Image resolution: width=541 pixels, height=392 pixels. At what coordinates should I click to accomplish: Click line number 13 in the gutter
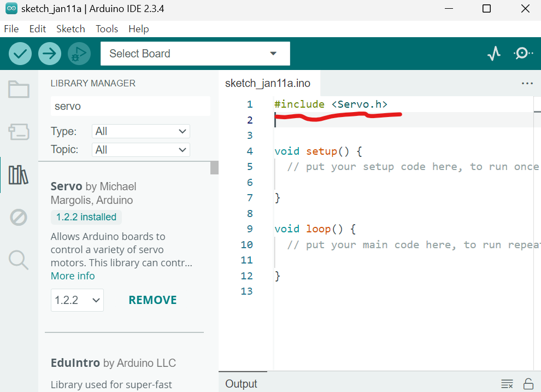point(246,291)
